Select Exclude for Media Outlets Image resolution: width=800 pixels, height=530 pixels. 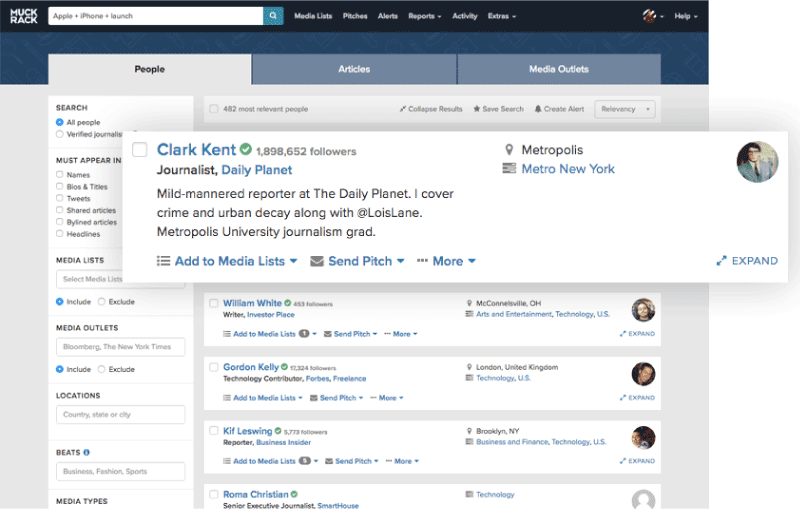click(102, 369)
